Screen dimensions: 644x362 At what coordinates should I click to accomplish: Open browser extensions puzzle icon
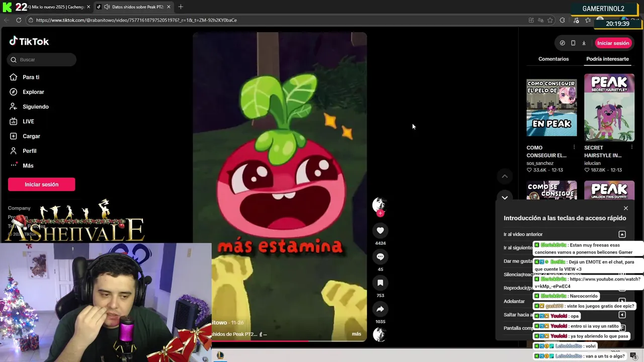(562, 20)
